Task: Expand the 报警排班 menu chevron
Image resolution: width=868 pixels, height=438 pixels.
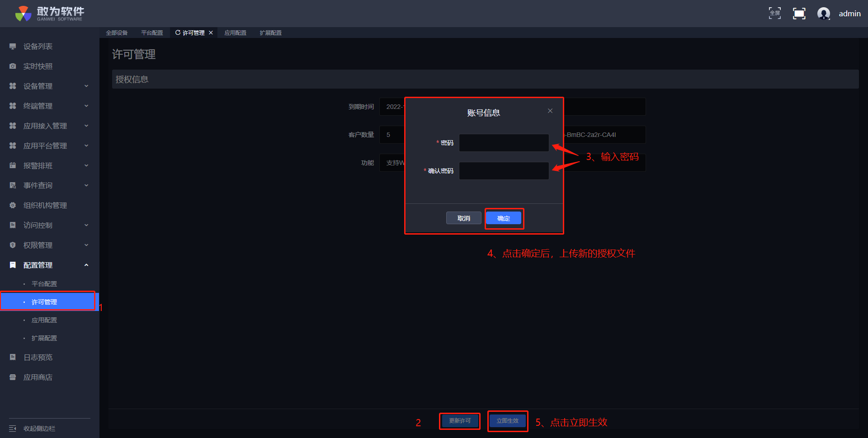Action: (x=86, y=166)
